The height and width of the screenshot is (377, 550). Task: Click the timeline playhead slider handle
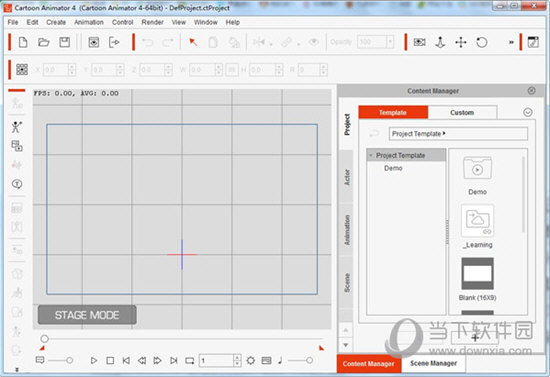point(44,339)
